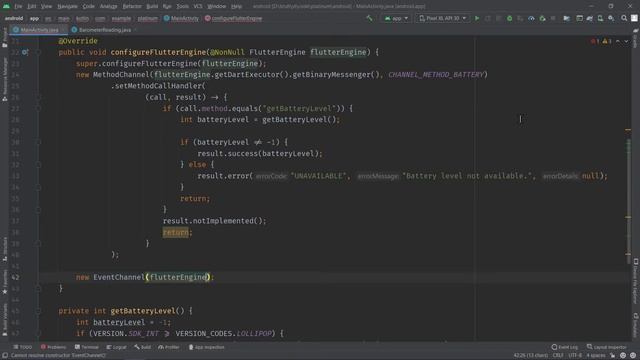
Task: Click the error count indicator in editor corner
Action: [x=595, y=41]
